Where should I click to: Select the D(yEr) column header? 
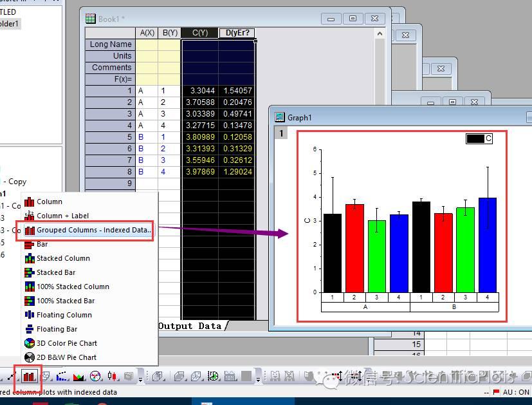[237, 33]
